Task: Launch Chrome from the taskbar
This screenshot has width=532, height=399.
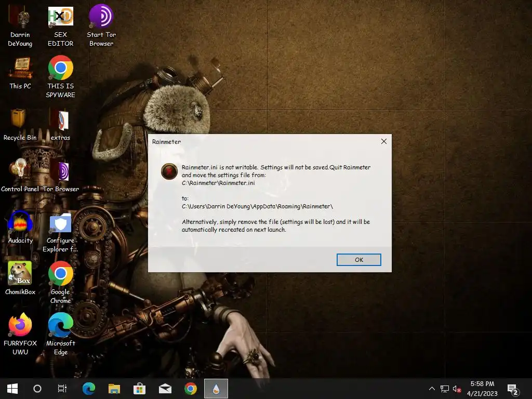Action: pos(191,389)
